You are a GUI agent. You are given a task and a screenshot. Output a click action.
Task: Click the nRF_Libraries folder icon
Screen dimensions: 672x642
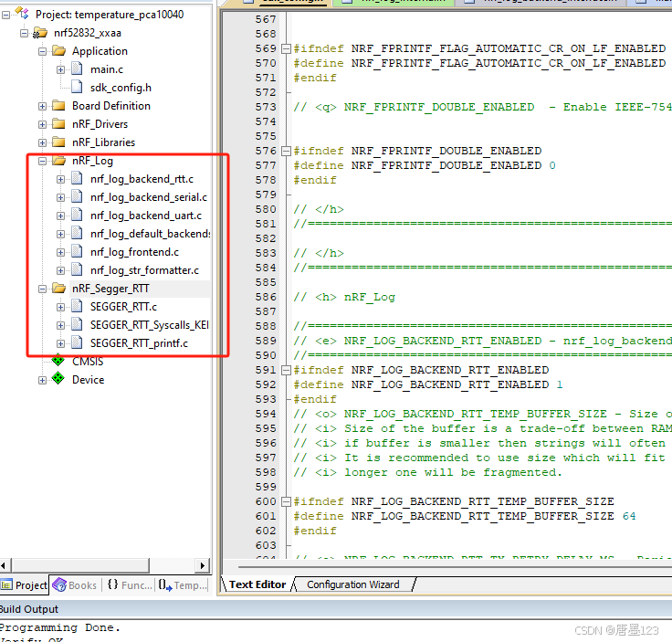58,142
